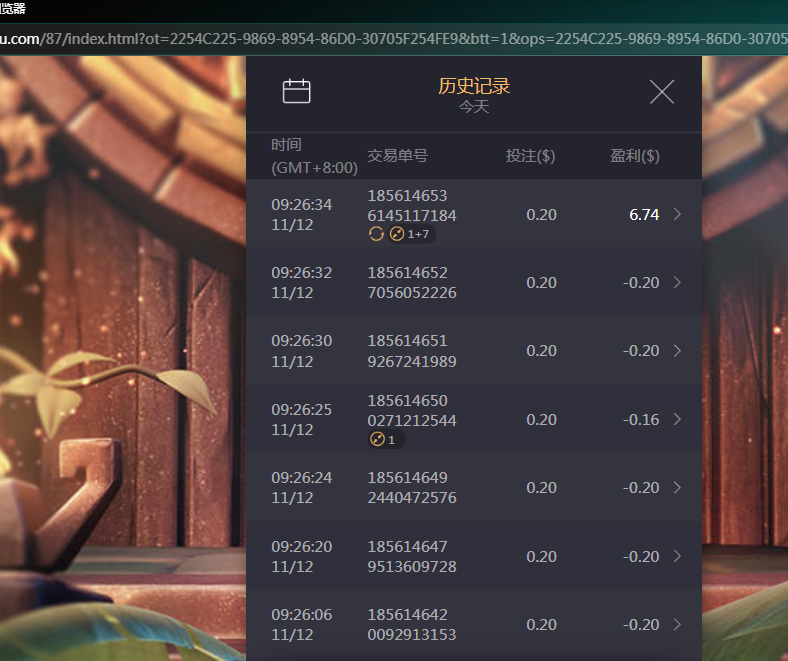Select transaction number 185614650 0271212544

pos(412,411)
